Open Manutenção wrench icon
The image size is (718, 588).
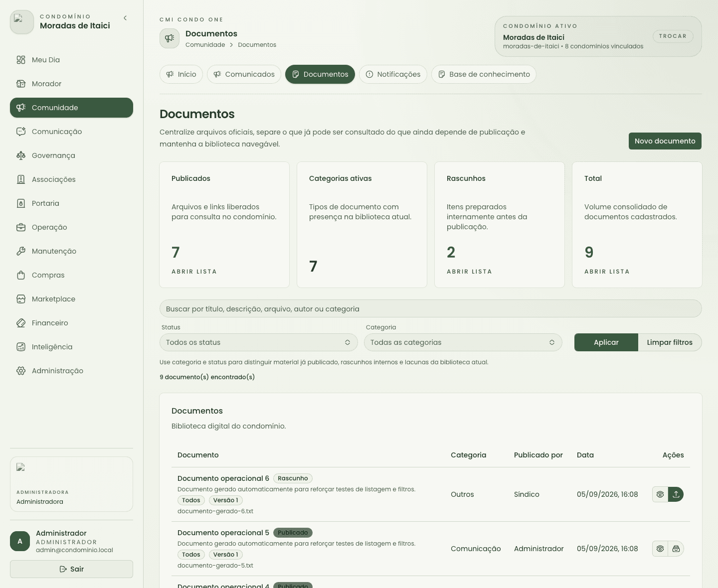point(21,251)
